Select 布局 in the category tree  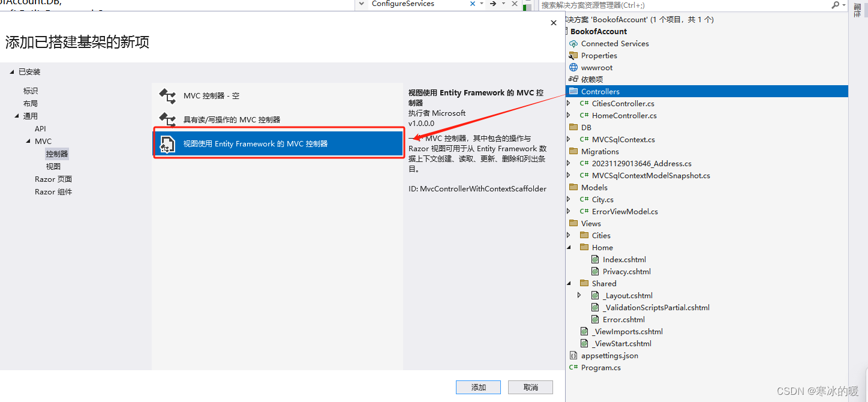click(31, 104)
